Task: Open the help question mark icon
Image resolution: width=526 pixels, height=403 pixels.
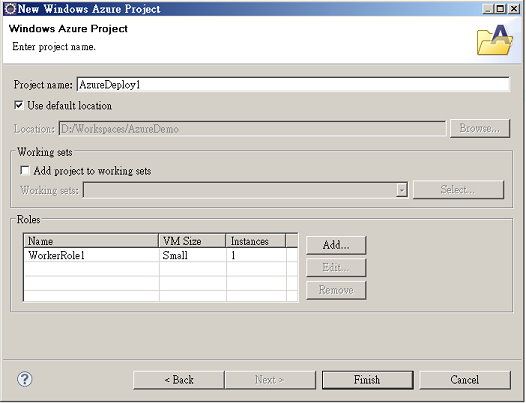Action: [x=24, y=379]
